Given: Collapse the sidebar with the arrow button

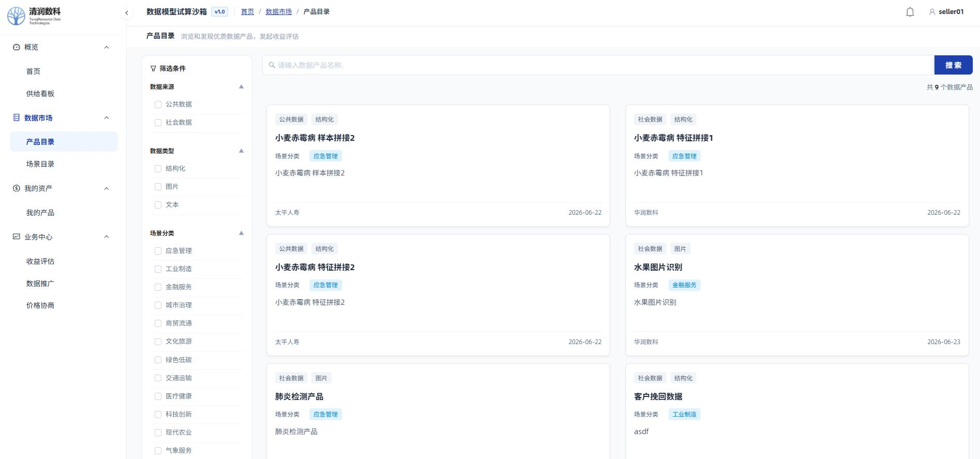Looking at the screenshot, I should point(127,13).
